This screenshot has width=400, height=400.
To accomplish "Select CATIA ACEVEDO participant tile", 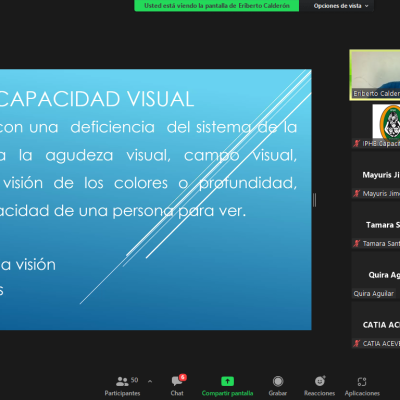I will 376,326.
